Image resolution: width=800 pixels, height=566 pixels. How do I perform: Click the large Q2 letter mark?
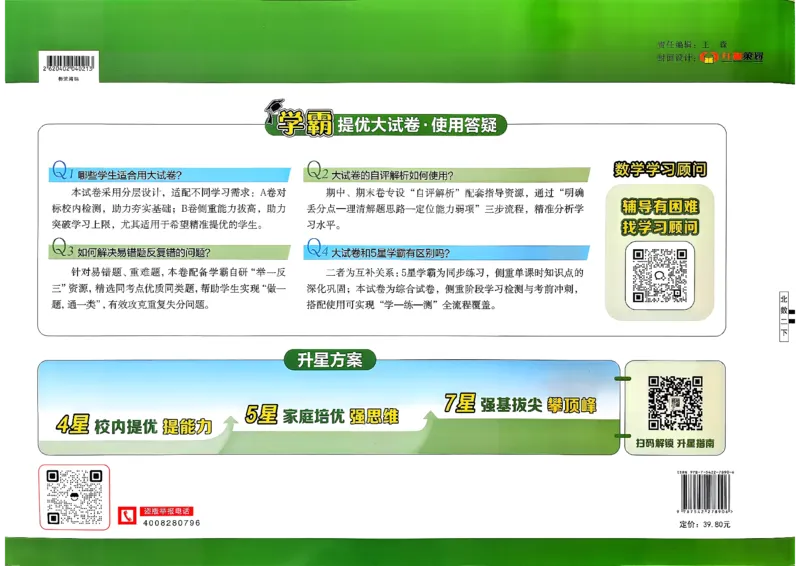(x=317, y=170)
